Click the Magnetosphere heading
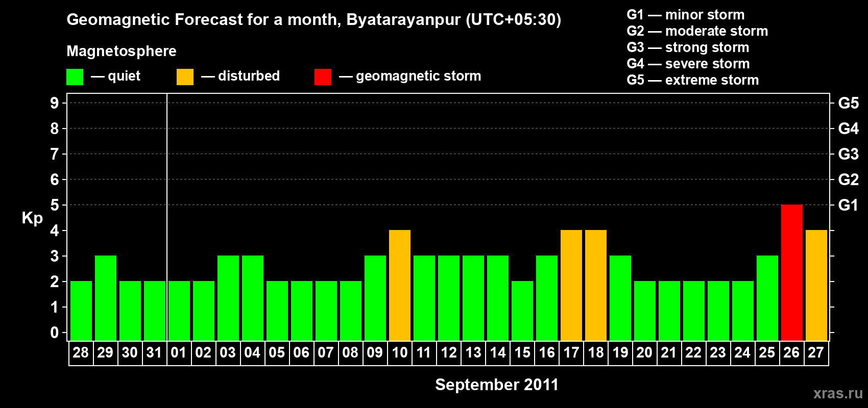This screenshot has height=408, width=868. pyautogui.click(x=122, y=52)
